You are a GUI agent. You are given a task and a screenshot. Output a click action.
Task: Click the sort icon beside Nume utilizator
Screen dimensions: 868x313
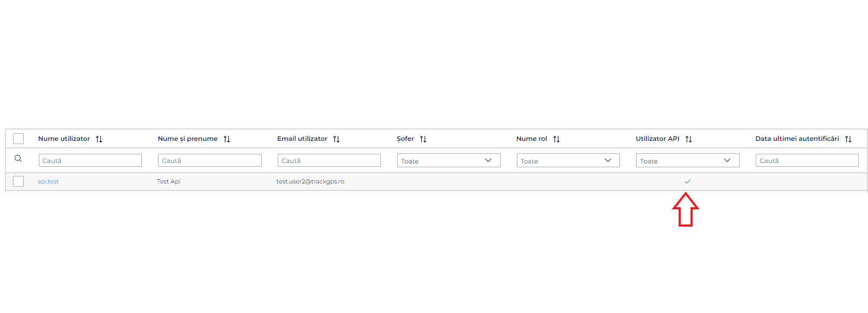[x=99, y=139]
